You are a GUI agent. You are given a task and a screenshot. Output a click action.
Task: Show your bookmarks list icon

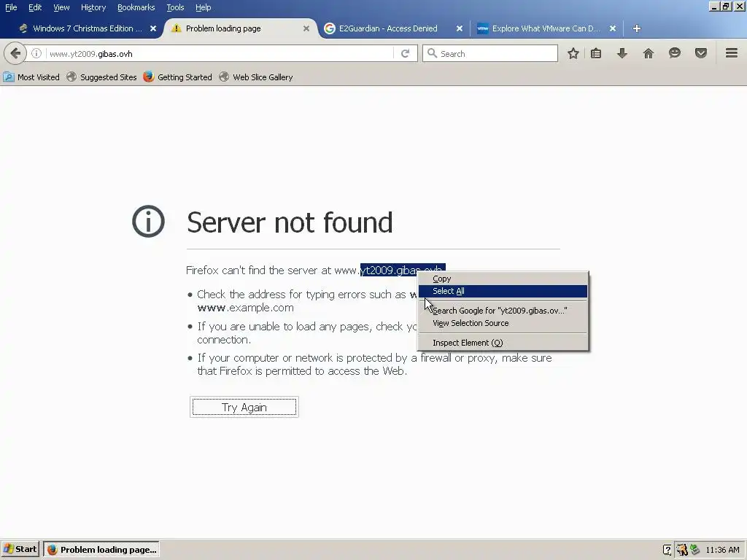pyautogui.click(x=596, y=53)
